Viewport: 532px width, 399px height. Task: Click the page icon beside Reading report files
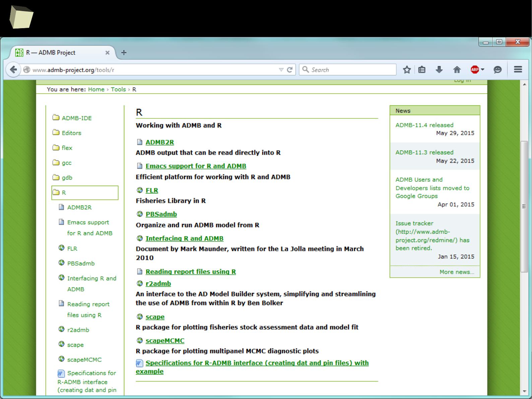click(x=140, y=271)
